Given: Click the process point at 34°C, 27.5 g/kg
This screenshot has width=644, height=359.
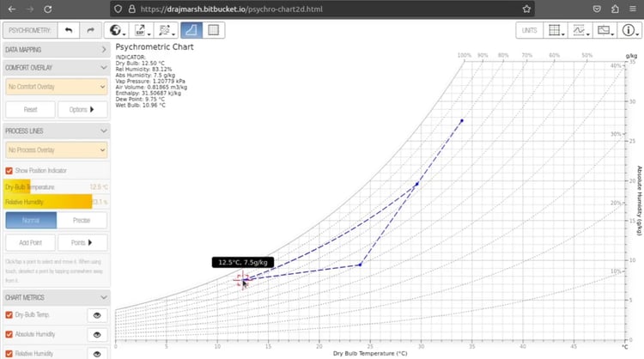Looking at the screenshot, I should tap(462, 121).
